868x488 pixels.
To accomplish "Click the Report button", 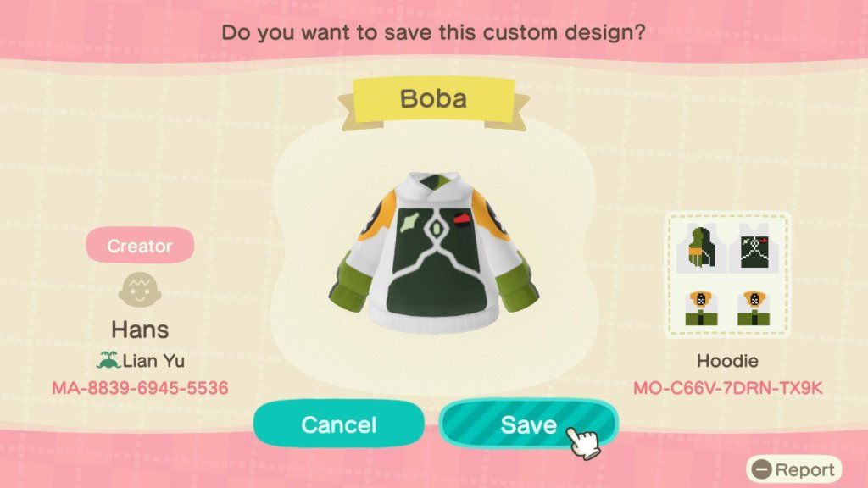I will point(793,469).
